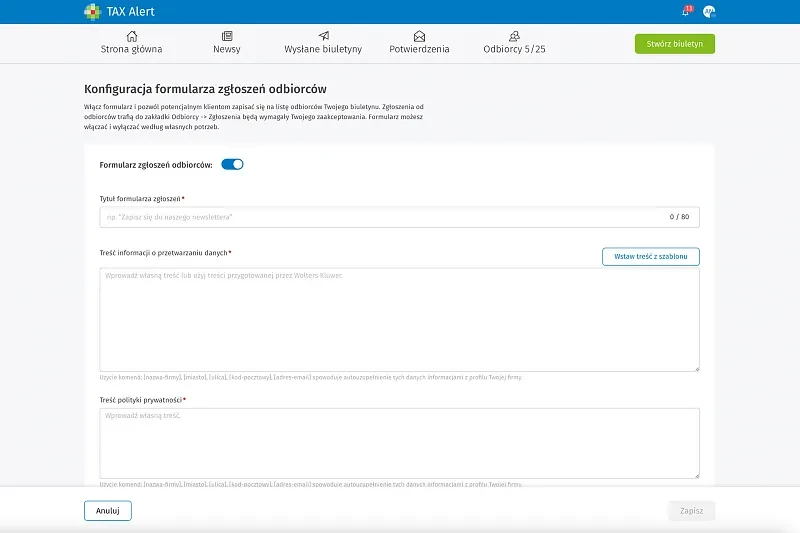
Task: Click the Anuluj button
Action: point(108,511)
